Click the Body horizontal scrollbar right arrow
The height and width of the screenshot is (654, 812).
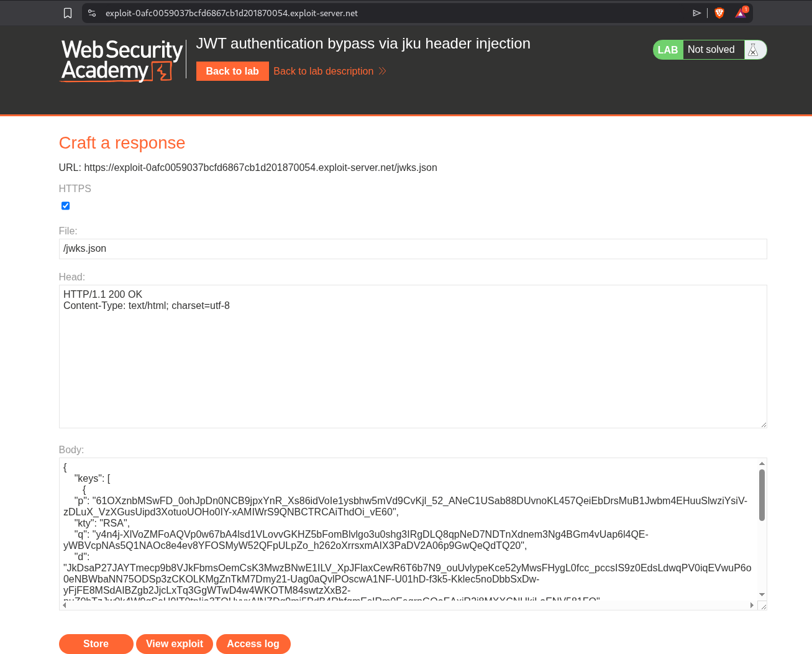tap(752, 605)
